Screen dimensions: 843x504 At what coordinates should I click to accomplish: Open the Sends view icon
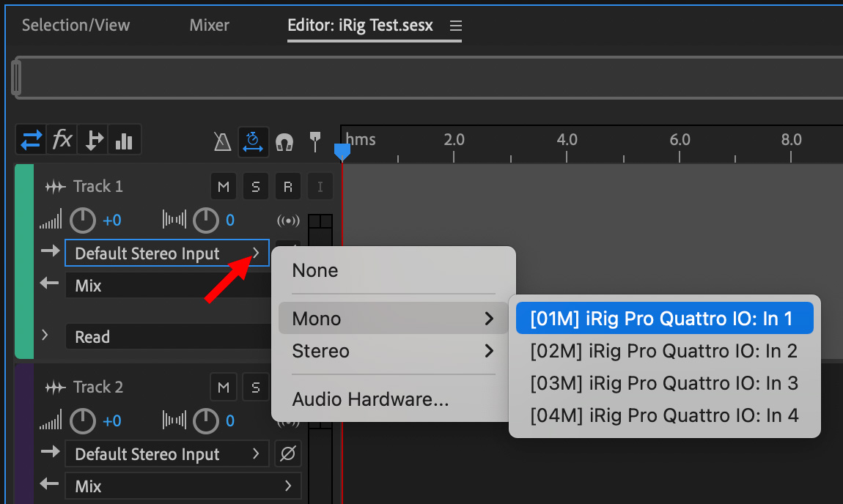(93, 140)
